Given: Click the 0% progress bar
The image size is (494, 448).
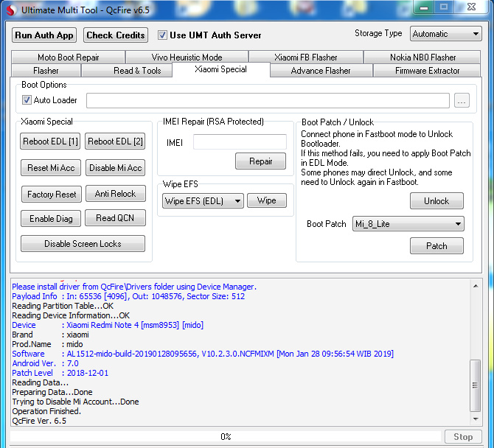Looking at the screenshot, I should (226, 437).
